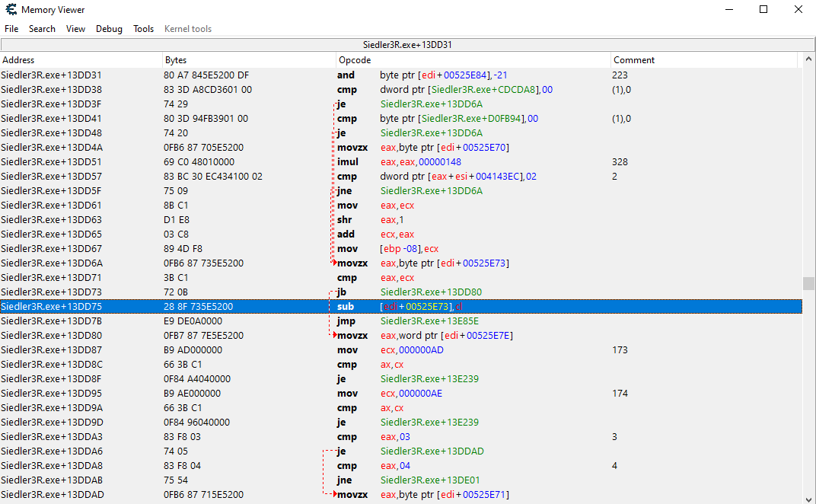The image size is (816, 504).
Task: Select the add ecx,eax instruction row
Action: tap(400, 234)
